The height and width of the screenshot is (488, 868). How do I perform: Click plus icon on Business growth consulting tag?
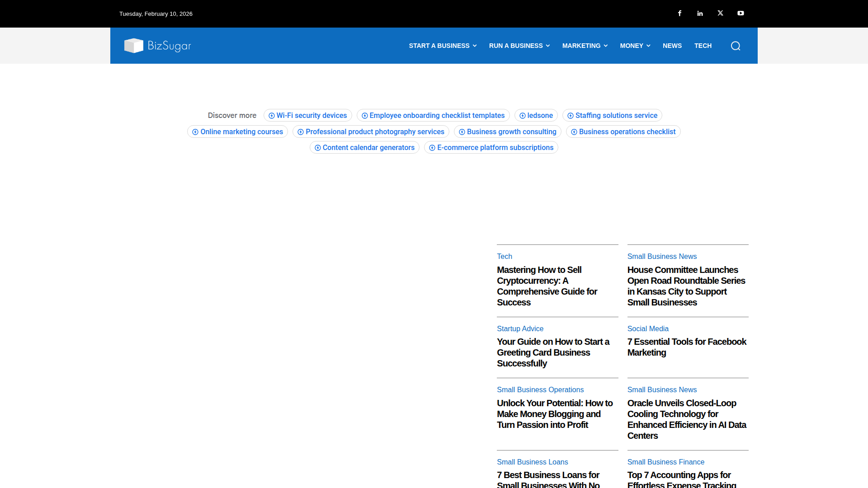click(x=462, y=131)
